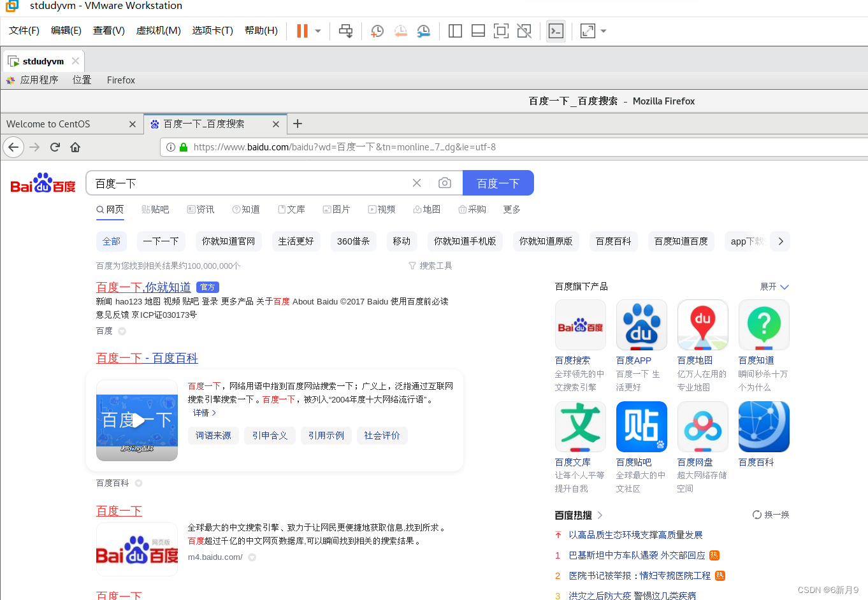Open the 百度网盘 product icon
868x600 pixels.
(x=703, y=427)
